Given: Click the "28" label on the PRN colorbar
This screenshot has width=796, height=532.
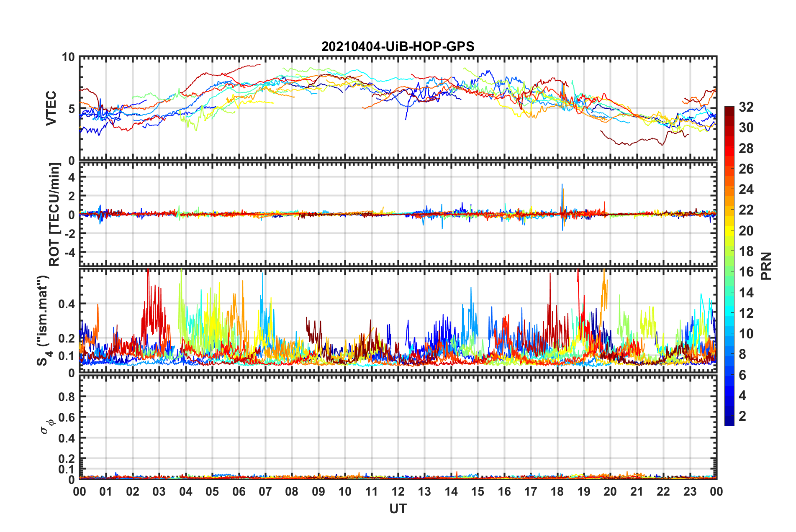Looking at the screenshot, I should coord(746,148).
